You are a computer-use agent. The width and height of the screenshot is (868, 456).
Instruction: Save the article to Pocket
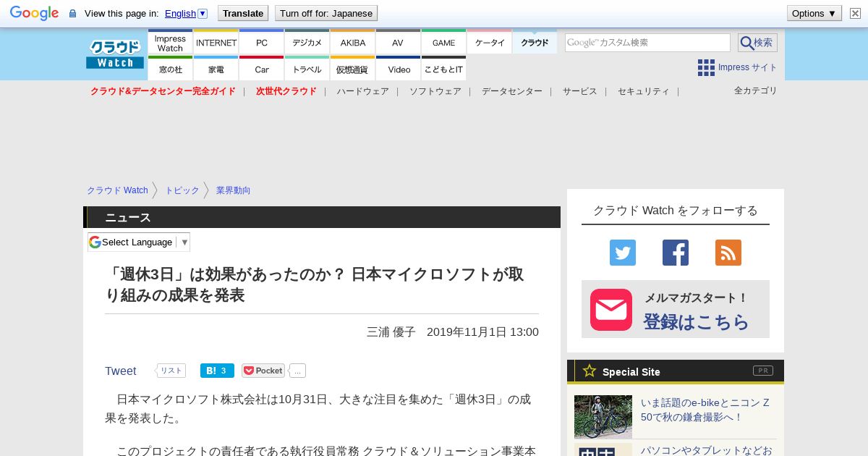click(263, 371)
